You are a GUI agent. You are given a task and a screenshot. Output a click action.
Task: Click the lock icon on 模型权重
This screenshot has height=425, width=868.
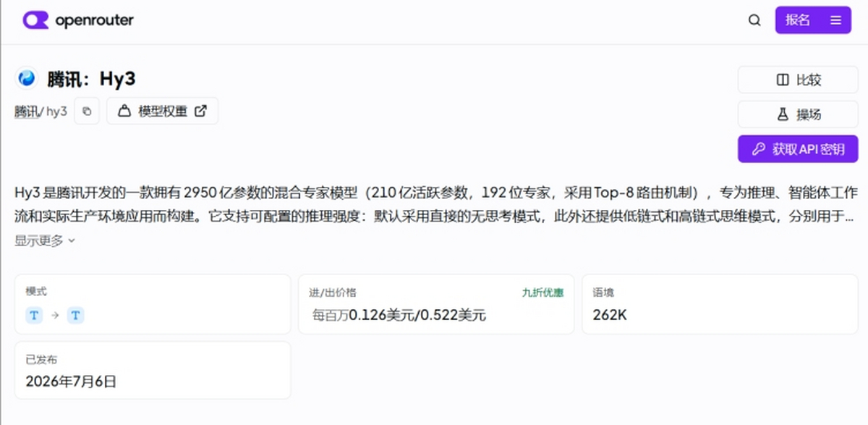[124, 111]
